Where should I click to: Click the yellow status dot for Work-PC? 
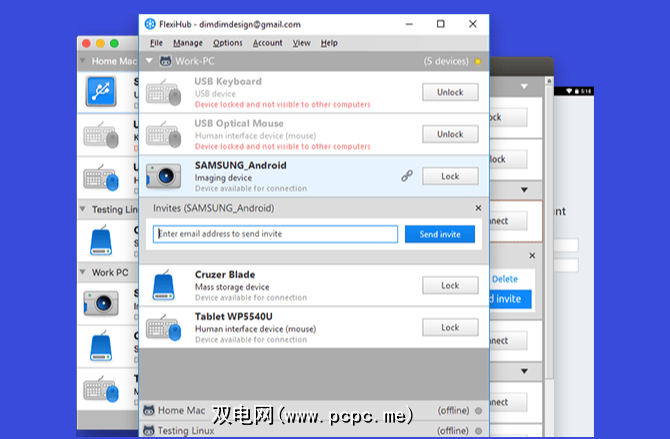(478, 62)
